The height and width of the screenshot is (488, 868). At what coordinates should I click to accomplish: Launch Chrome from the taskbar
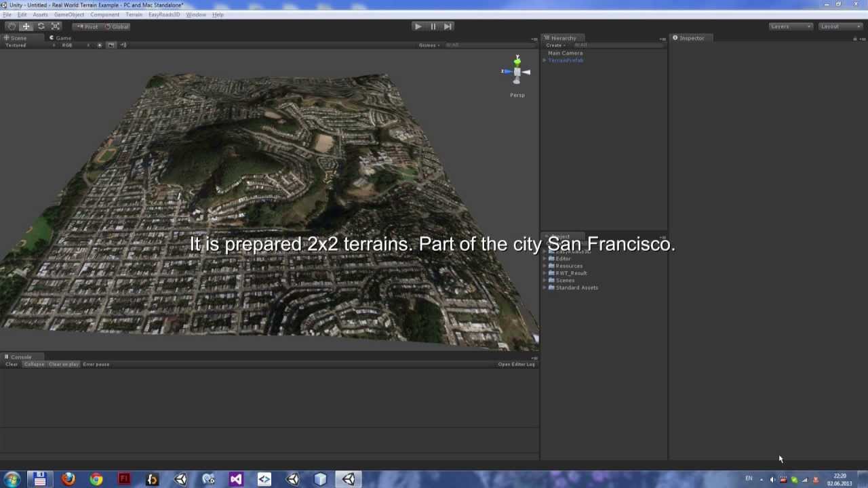tap(96, 479)
